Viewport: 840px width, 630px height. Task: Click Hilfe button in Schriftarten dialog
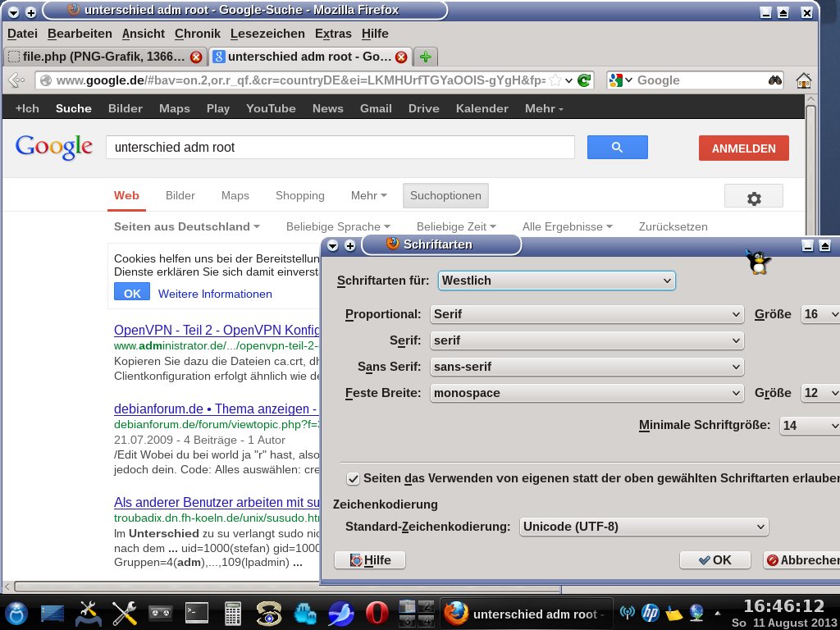pos(370,560)
